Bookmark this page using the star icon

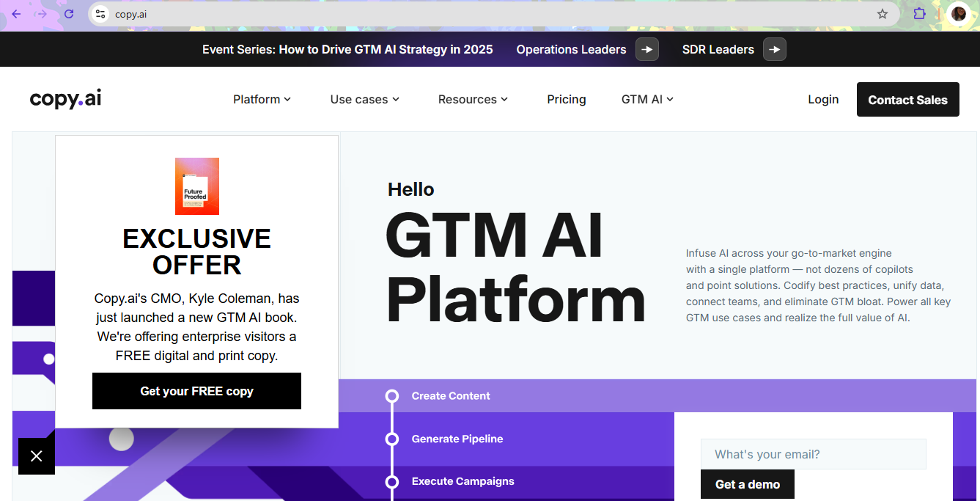pyautogui.click(x=883, y=13)
